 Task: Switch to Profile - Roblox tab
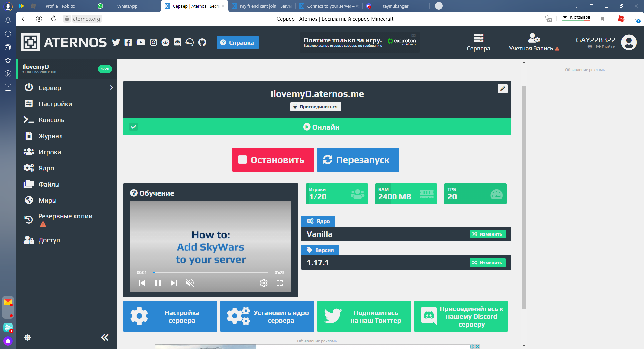[60, 6]
